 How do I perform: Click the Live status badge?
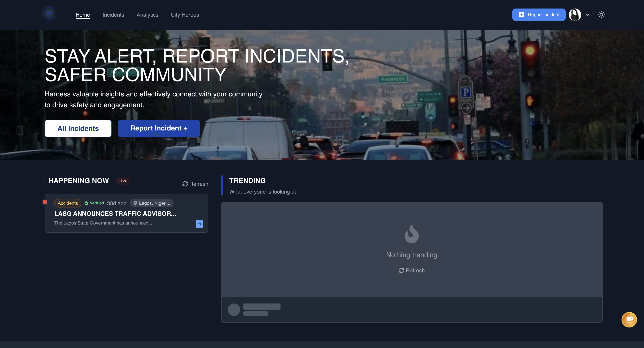click(x=123, y=181)
